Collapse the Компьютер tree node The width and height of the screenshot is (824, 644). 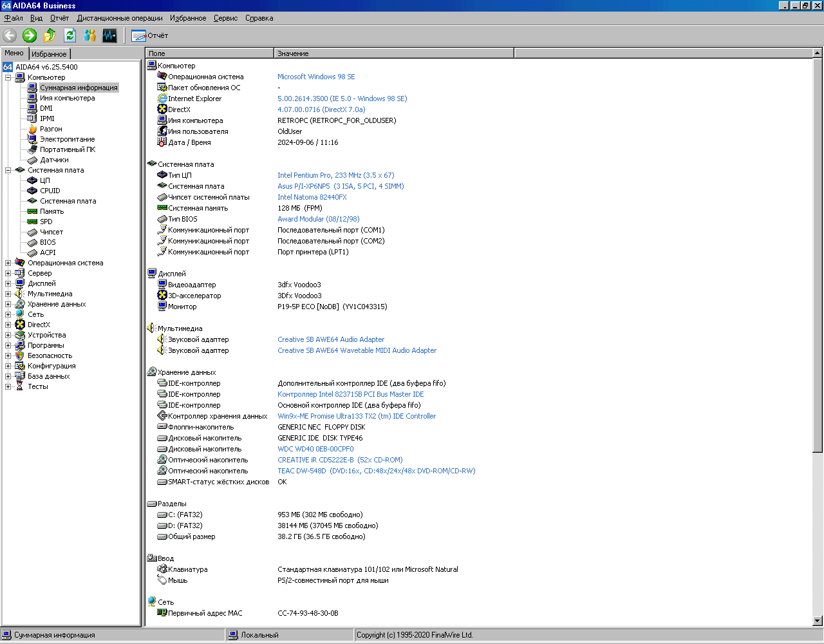[8, 77]
